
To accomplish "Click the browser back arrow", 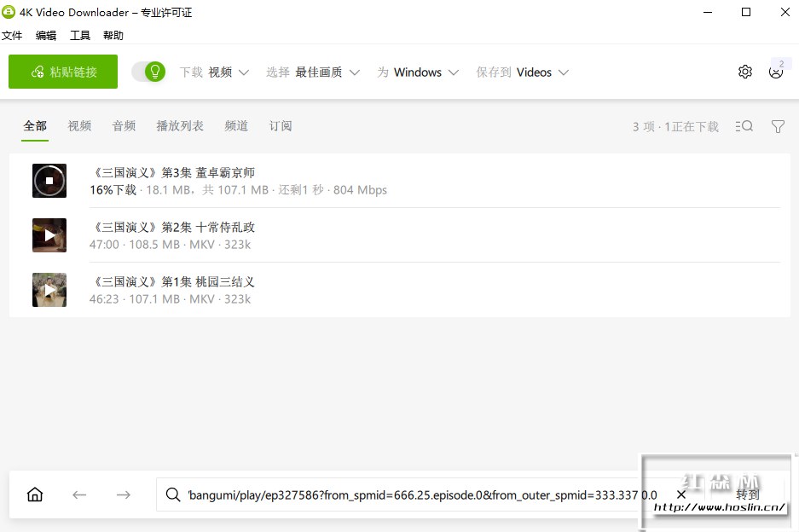I will point(79,494).
